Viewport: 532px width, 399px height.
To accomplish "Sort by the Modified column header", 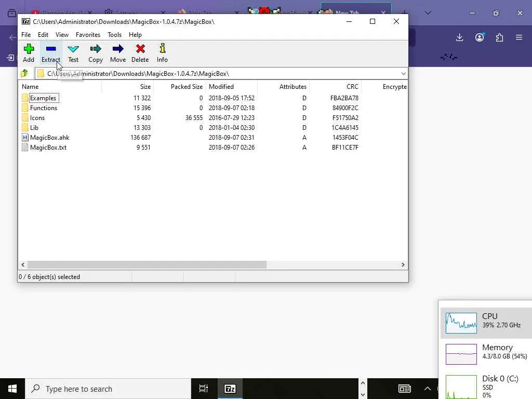I will tap(231, 87).
